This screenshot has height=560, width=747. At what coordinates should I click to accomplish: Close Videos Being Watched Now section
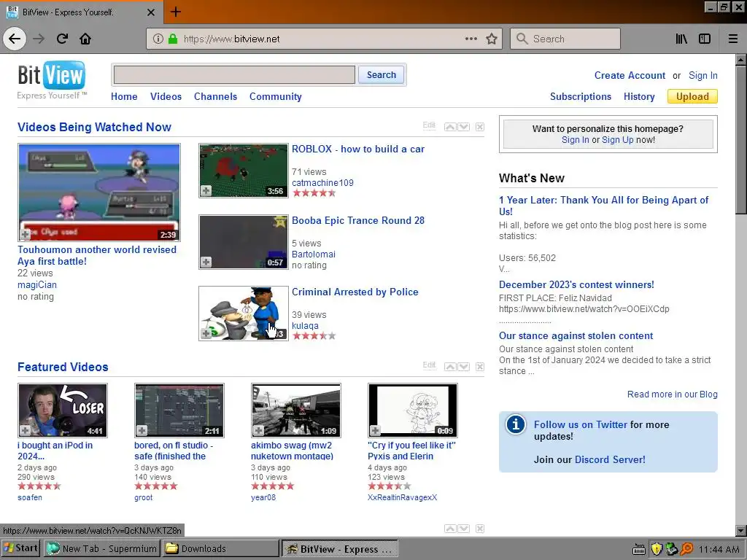(x=480, y=127)
